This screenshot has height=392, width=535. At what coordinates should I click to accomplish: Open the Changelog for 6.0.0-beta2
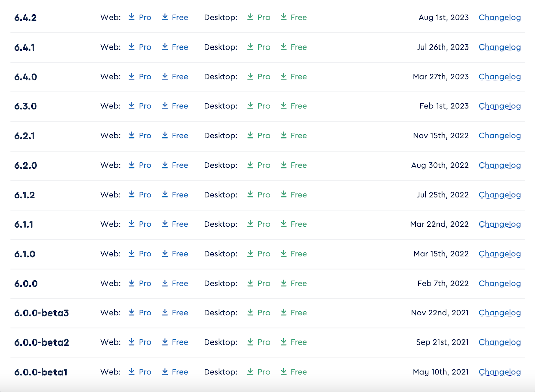500,342
